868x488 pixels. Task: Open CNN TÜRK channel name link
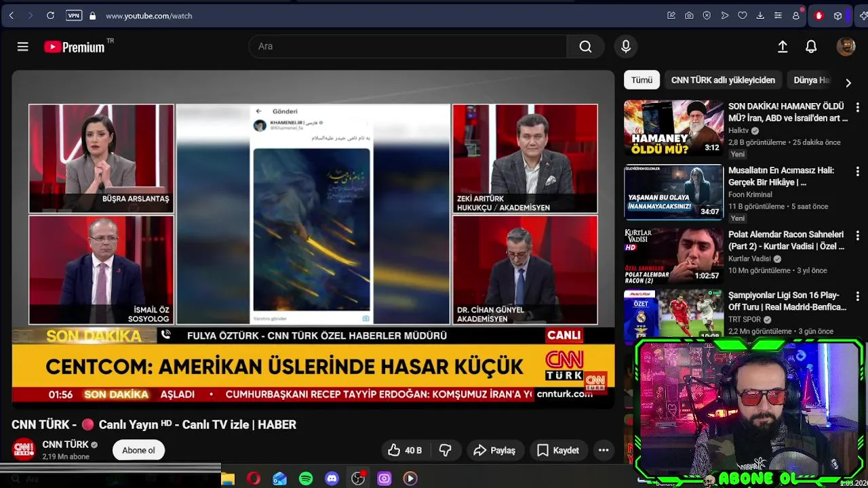pyautogui.click(x=66, y=445)
